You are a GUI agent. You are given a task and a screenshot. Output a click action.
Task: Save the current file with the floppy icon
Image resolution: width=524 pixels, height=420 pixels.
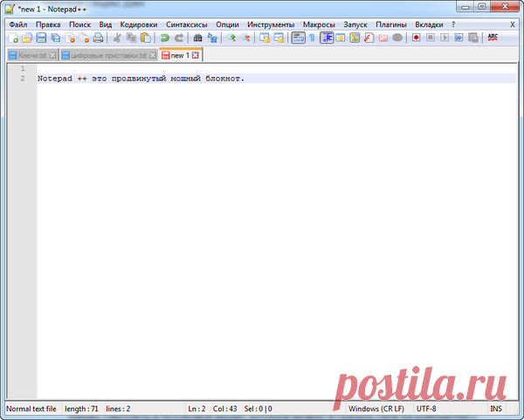pos(41,38)
